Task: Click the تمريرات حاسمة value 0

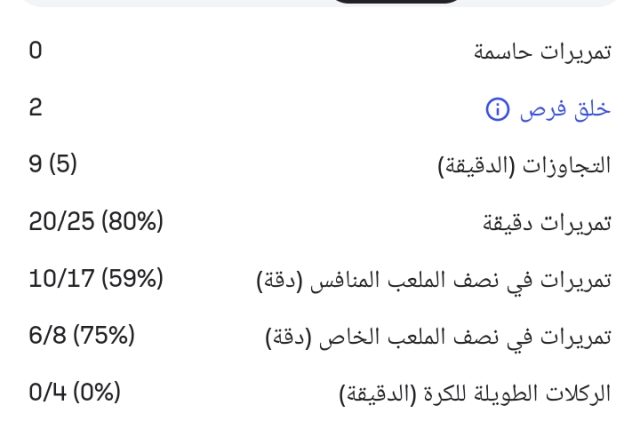Action: [35, 50]
